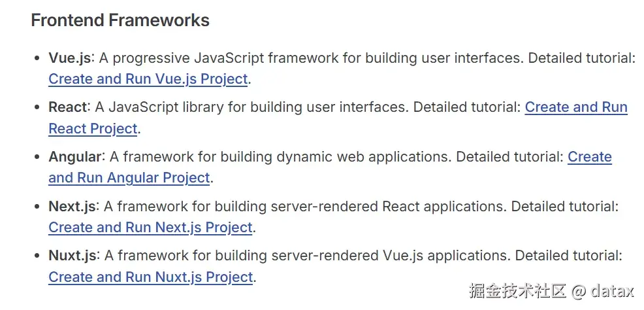Open the Create and Run Nuxt.js Project link
The image size is (644, 310).
click(151, 277)
